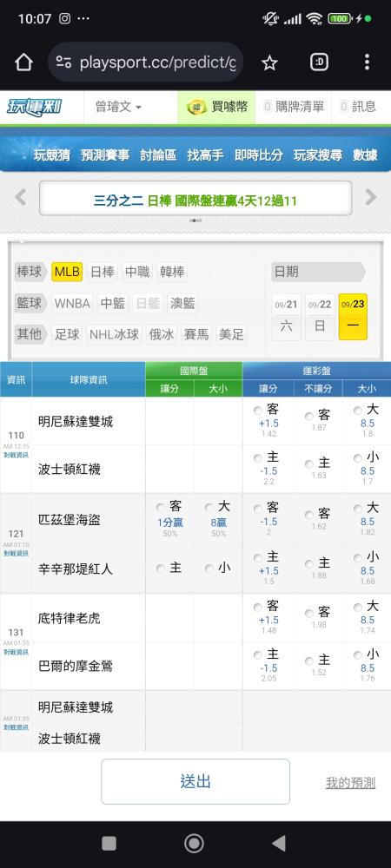This screenshot has width=391, height=868.
Task: Open the site settings icon in the address bar
Action: (x=64, y=62)
